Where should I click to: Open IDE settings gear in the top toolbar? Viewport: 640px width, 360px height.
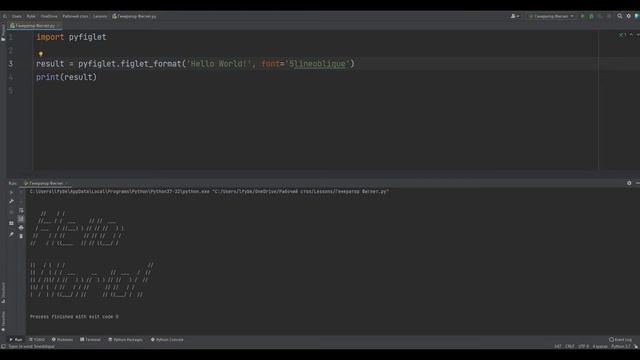coord(629,16)
